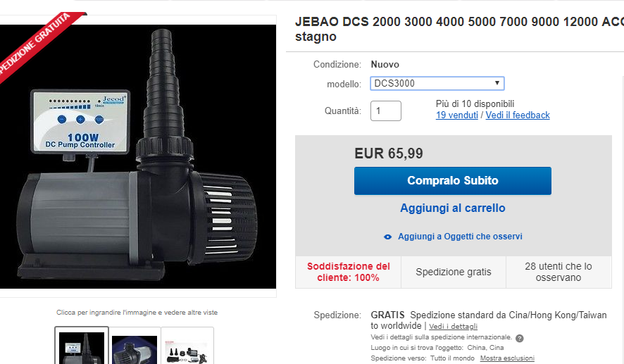Click the eye icon beside Aggiungi a Oggetti

coord(387,237)
